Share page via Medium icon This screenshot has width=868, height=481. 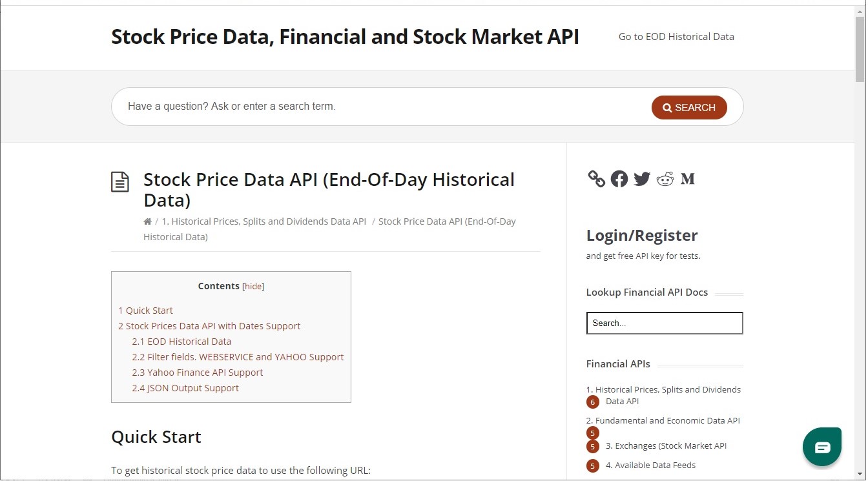coord(687,179)
